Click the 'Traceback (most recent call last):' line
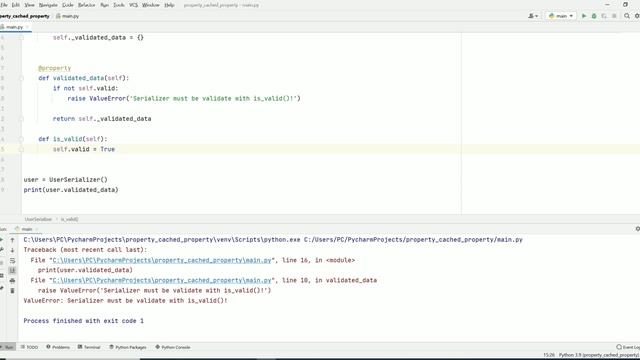This screenshot has width=640, height=360. point(85,250)
